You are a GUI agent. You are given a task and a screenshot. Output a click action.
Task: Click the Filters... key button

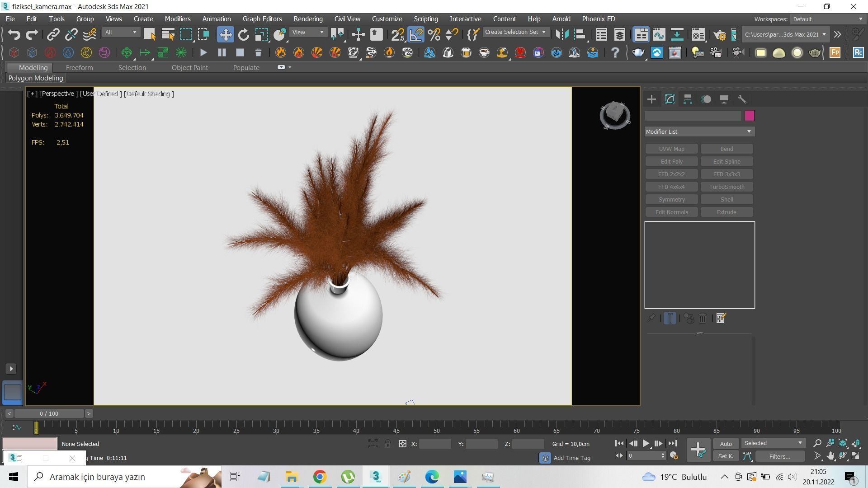click(x=780, y=456)
